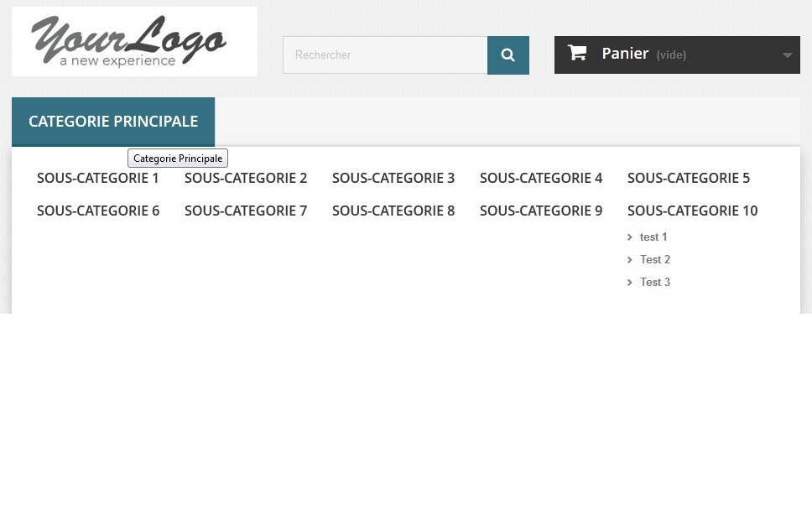Open Sous-Categorie 10 heading link

coord(692,211)
